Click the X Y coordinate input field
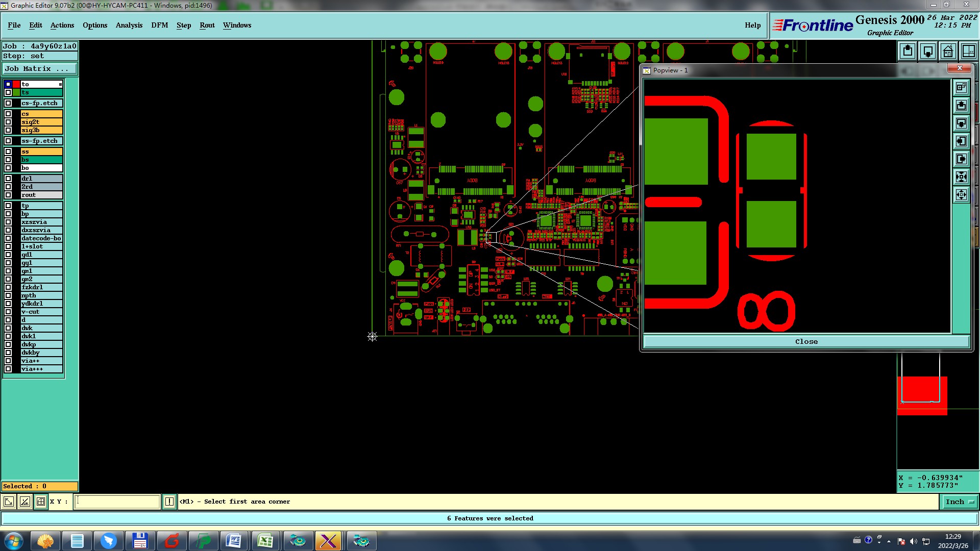 coord(117,502)
